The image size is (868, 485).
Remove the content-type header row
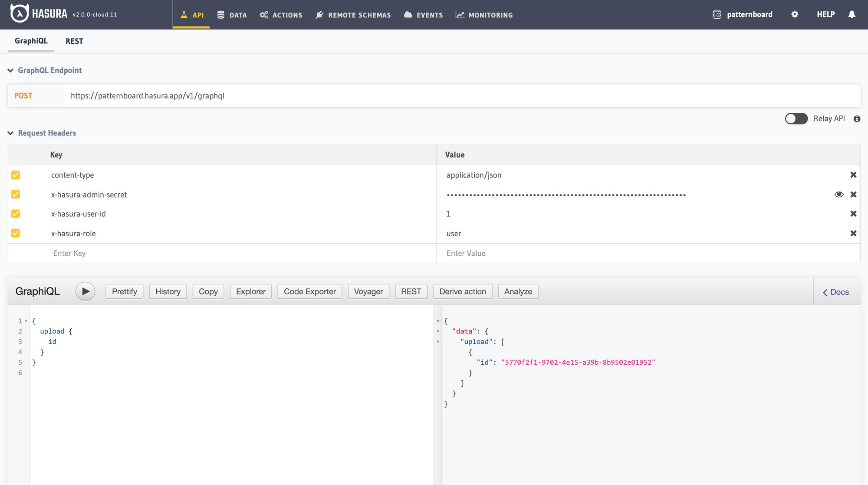coord(853,175)
